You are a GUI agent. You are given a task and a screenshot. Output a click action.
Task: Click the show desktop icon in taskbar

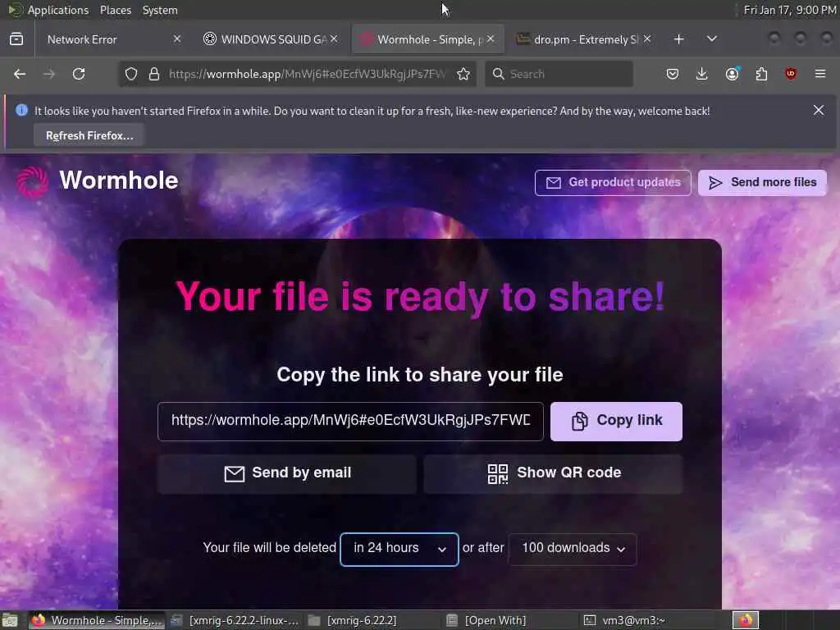[x=10, y=620]
